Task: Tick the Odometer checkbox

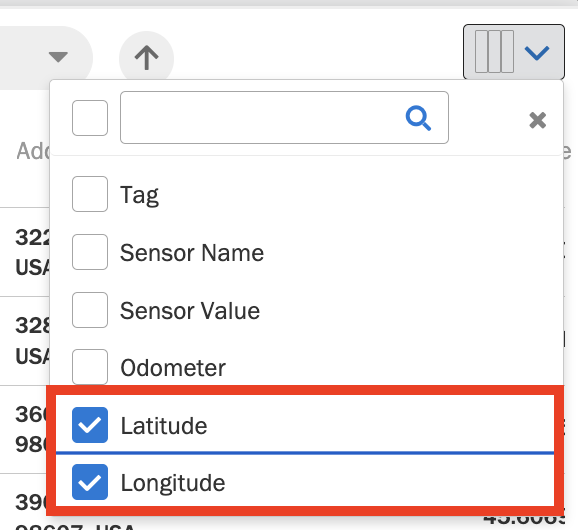Action: (x=90, y=367)
